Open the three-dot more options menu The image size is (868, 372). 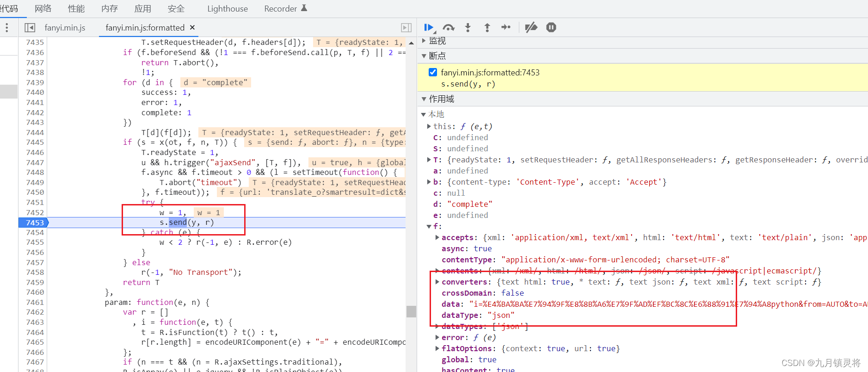[x=6, y=28]
